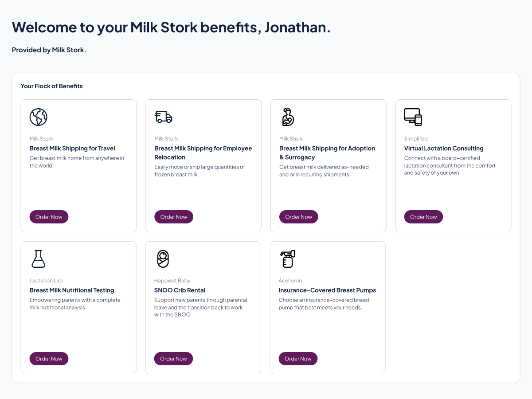Click Order Now for Breast Milk Nutritional Testing
The image size is (532, 399).
point(49,358)
